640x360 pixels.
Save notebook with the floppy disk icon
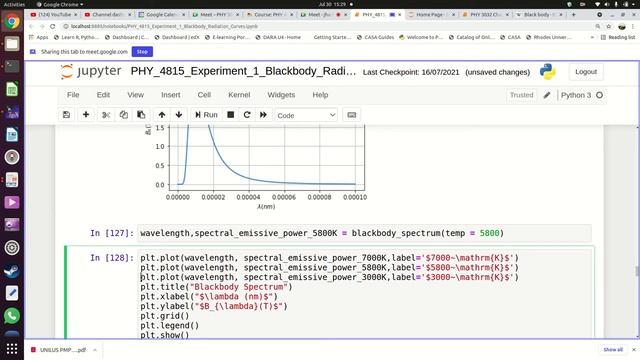click(67, 115)
